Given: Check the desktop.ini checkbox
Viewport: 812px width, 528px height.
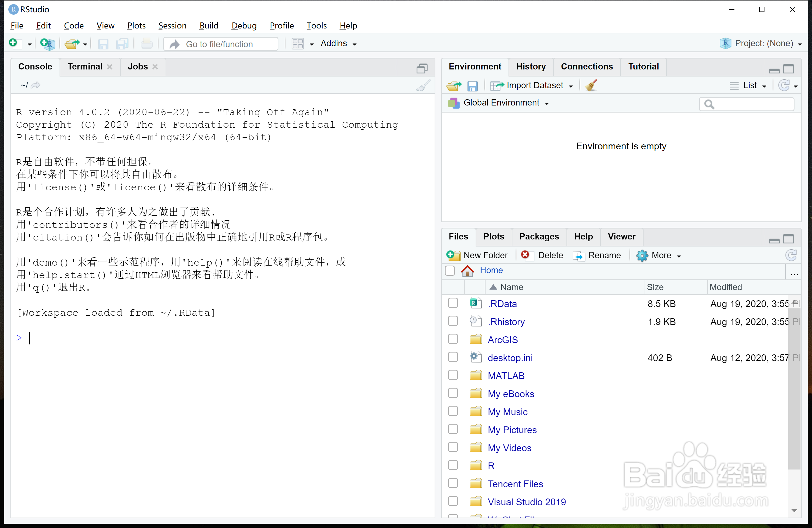Looking at the screenshot, I should (x=453, y=357).
